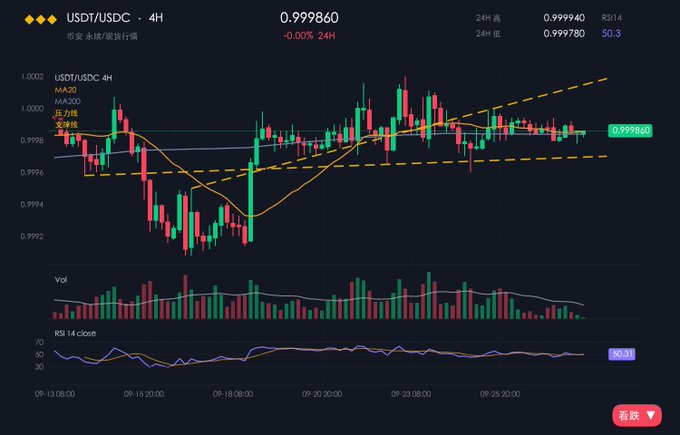Image resolution: width=680 pixels, height=435 pixels.
Task: Click the USDT/USDC pair title
Action: point(98,18)
